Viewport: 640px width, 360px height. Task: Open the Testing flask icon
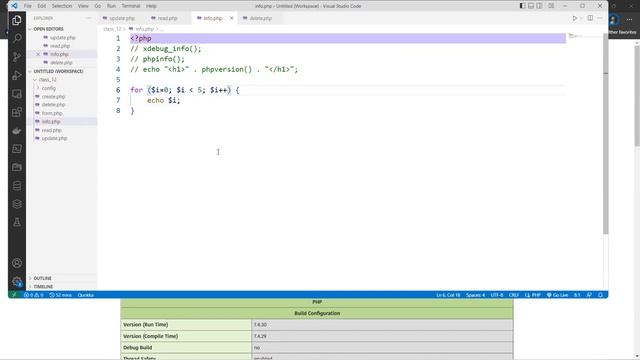[x=17, y=222]
